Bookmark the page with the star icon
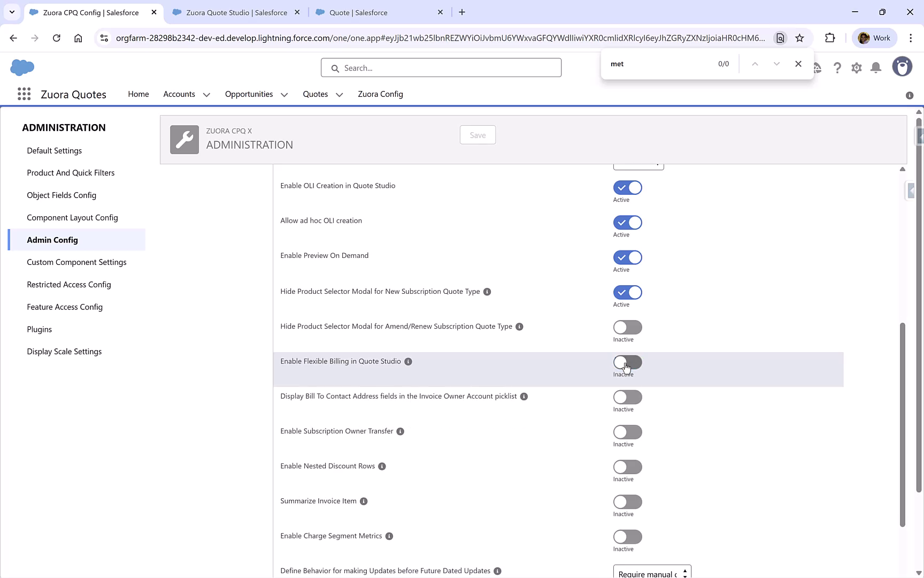Viewport: 924px width, 578px height. [x=799, y=38]
